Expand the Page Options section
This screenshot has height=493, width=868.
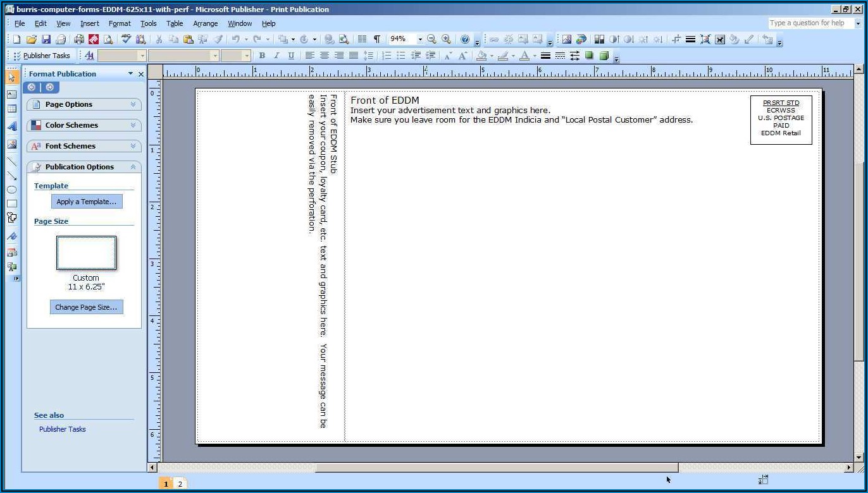pyautogui.click(x=84, y=104)
